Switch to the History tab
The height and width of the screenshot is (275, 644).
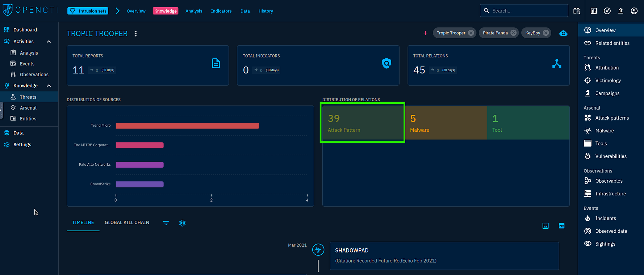[x=266, y=11]
